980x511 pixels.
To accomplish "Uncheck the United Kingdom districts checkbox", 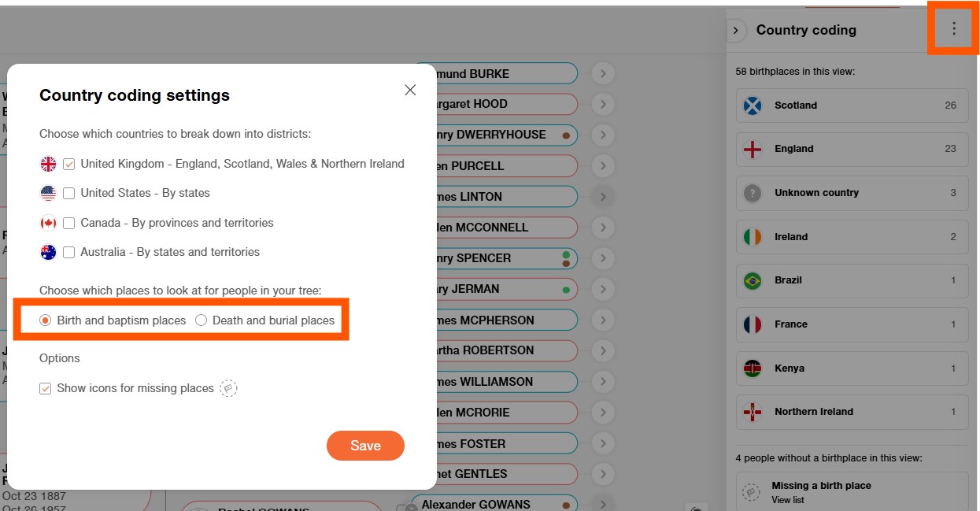I will tap(69, 164).
